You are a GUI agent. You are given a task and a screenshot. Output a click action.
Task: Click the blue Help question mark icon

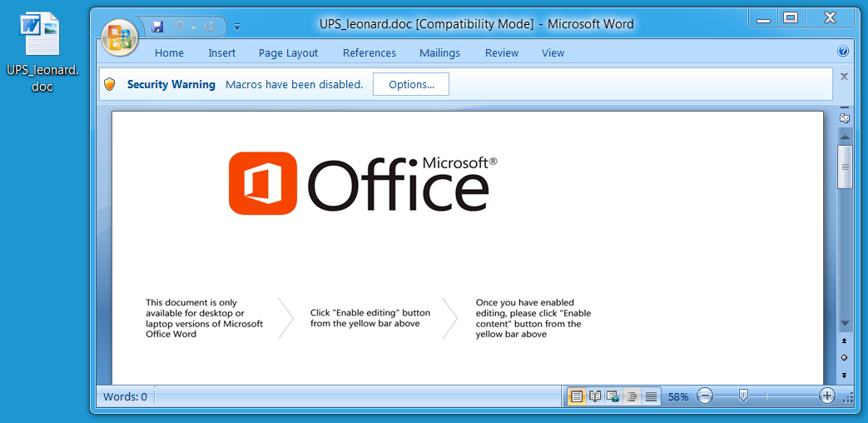pos(842,52)
